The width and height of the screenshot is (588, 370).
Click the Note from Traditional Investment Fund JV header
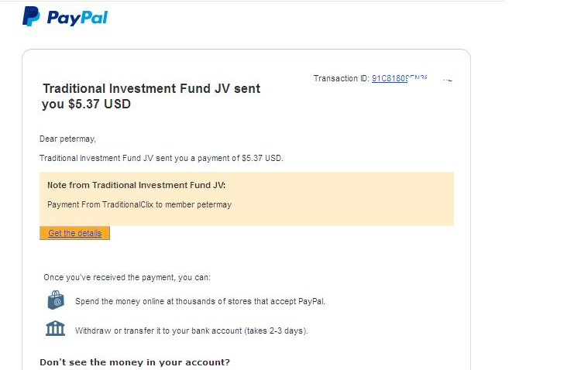coord(136,186)
